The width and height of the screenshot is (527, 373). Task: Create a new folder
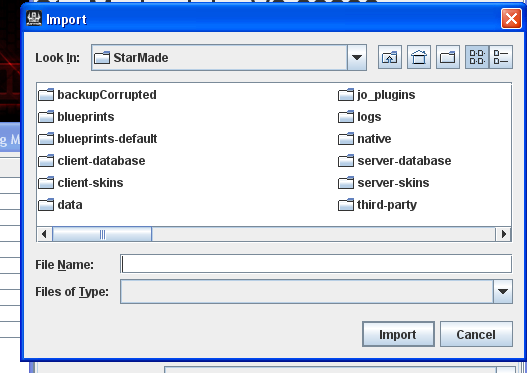(x=448, y=57)
